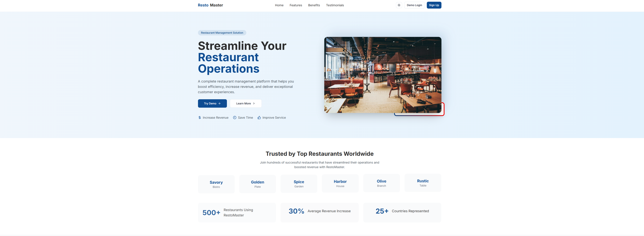
Task: Select the Golden Plate card
Action: [x=258, y=184]
